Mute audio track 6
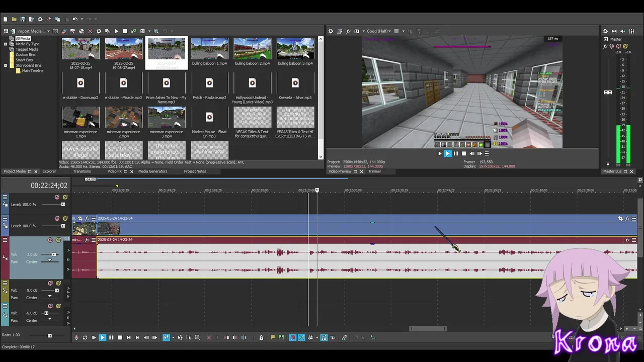This screenshot has height=362, width=644. click(x=50, y=306)
